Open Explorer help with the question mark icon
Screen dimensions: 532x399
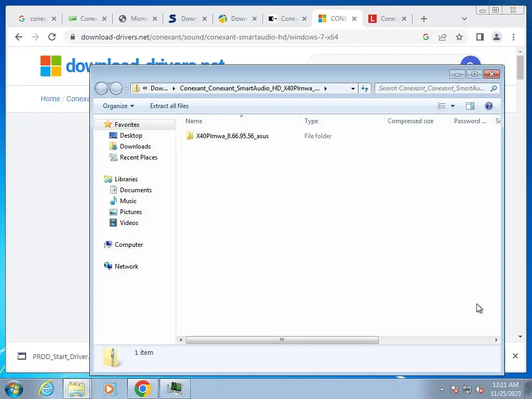[488, 106]
